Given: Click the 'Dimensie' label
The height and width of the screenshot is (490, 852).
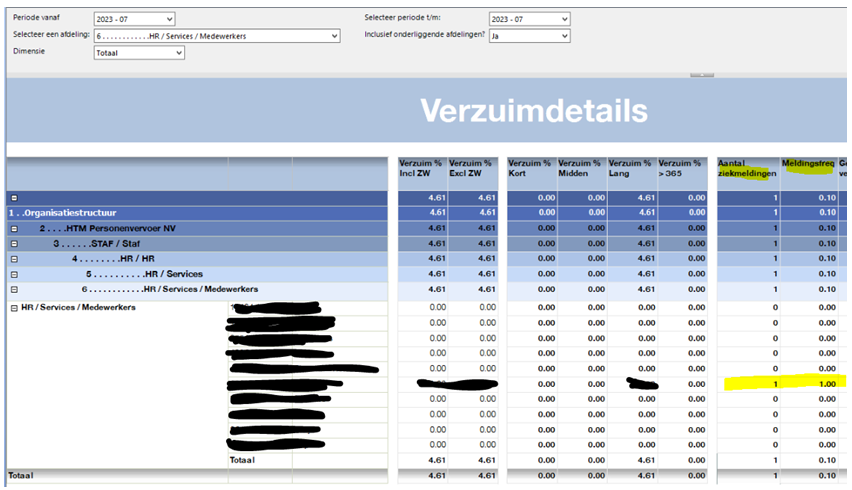Looking at the screenshot, I should [x=29, y=51].
